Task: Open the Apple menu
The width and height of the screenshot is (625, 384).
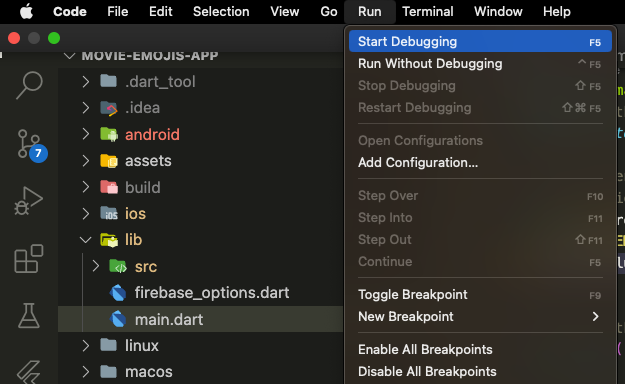Action: (26, 12)
